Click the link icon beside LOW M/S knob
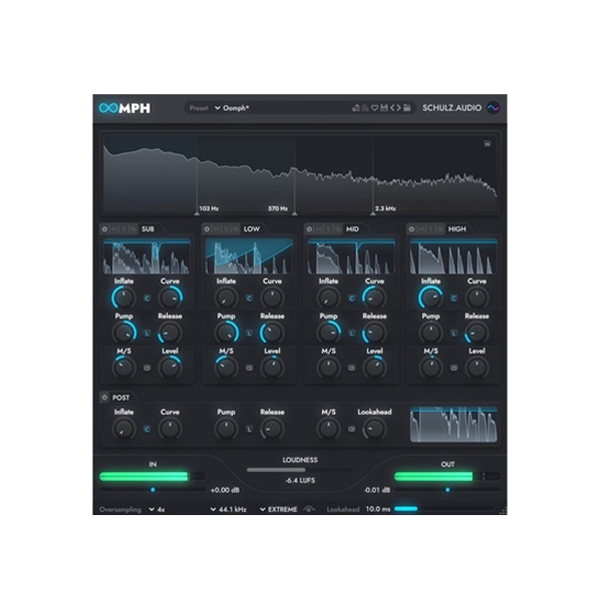The width and height of the screenshot is (600, 600). [x=249, y=368]
